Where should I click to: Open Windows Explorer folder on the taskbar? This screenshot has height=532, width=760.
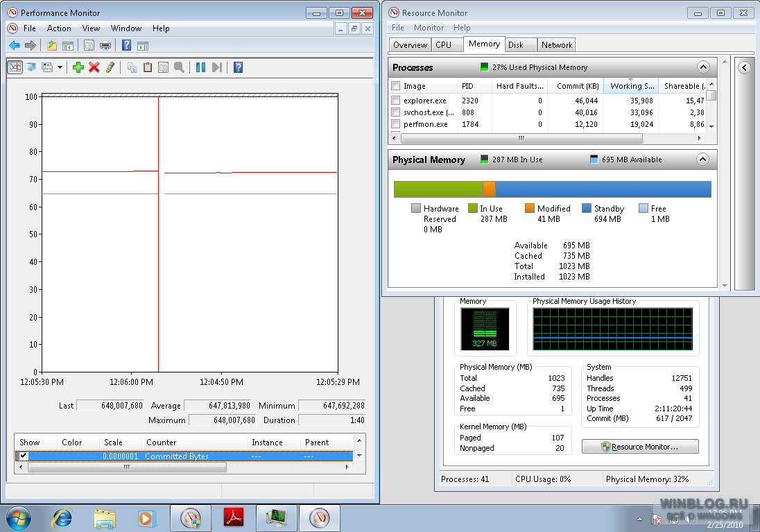105,518
